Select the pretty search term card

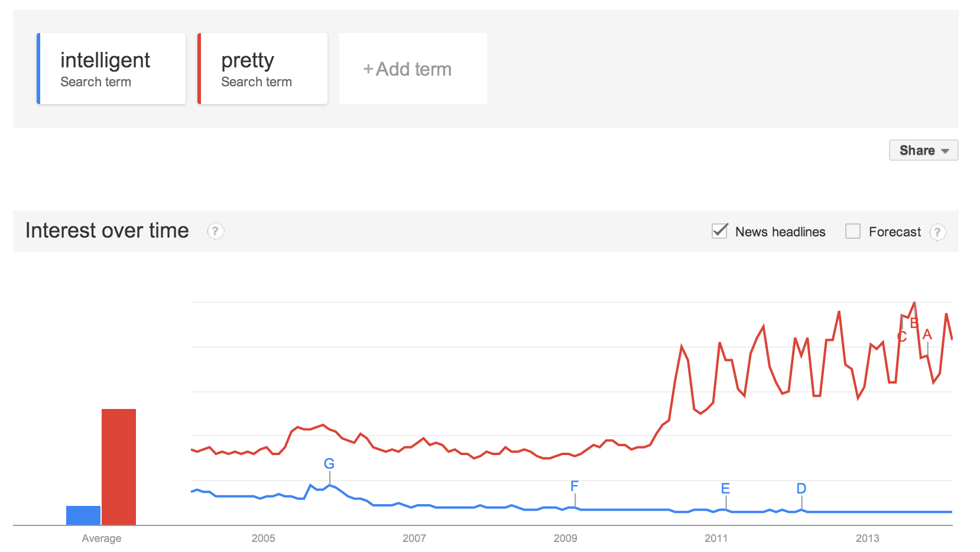click(x=262, y=69)
